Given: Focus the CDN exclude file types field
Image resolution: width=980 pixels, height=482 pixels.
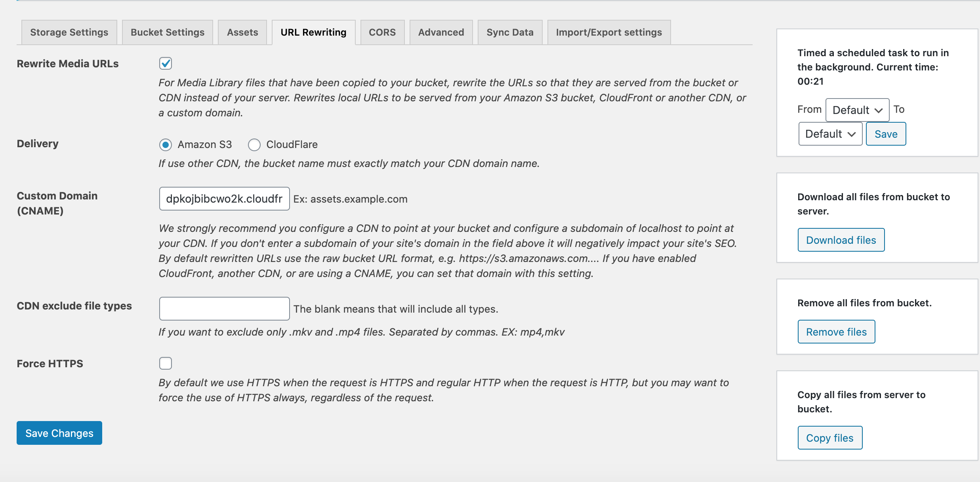Looking at the screenshot, I should point(225,309).
